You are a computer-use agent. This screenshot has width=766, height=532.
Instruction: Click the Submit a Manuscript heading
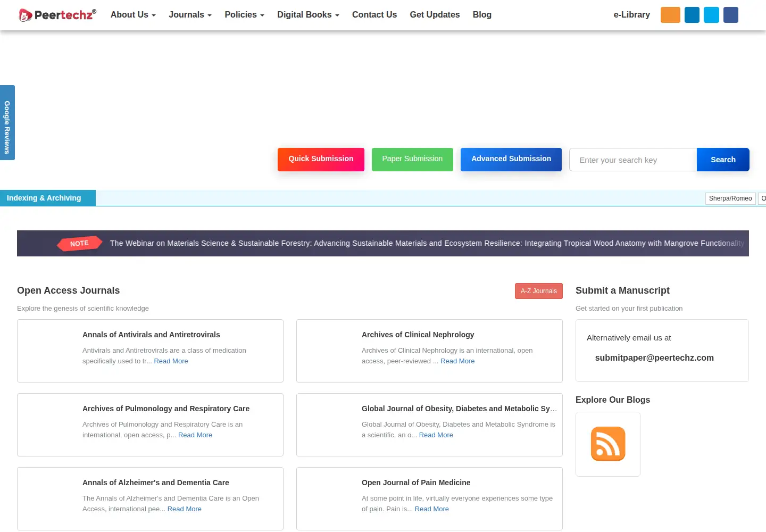622,290
